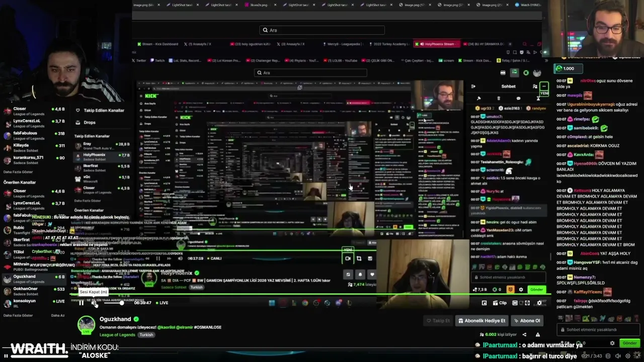Screen dimensions: 644x362
Task: Open Oguzkhand's channel avatar
Action: 86,325
